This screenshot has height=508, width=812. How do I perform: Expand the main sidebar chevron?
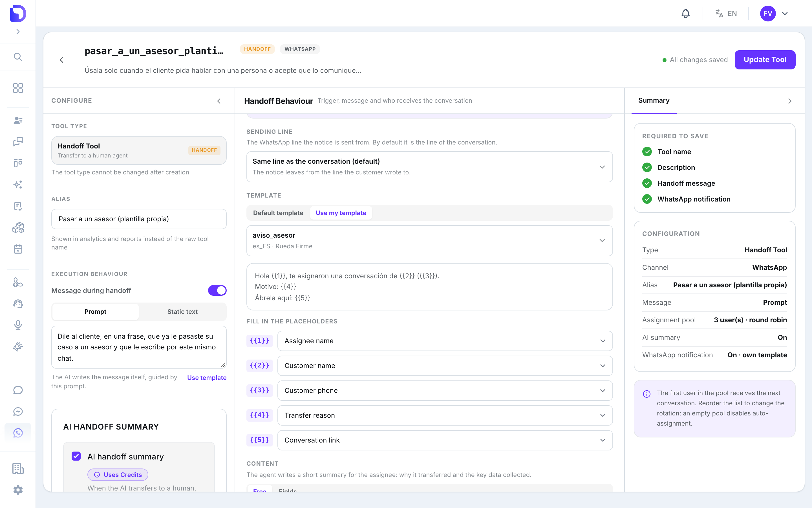(18, 32)
